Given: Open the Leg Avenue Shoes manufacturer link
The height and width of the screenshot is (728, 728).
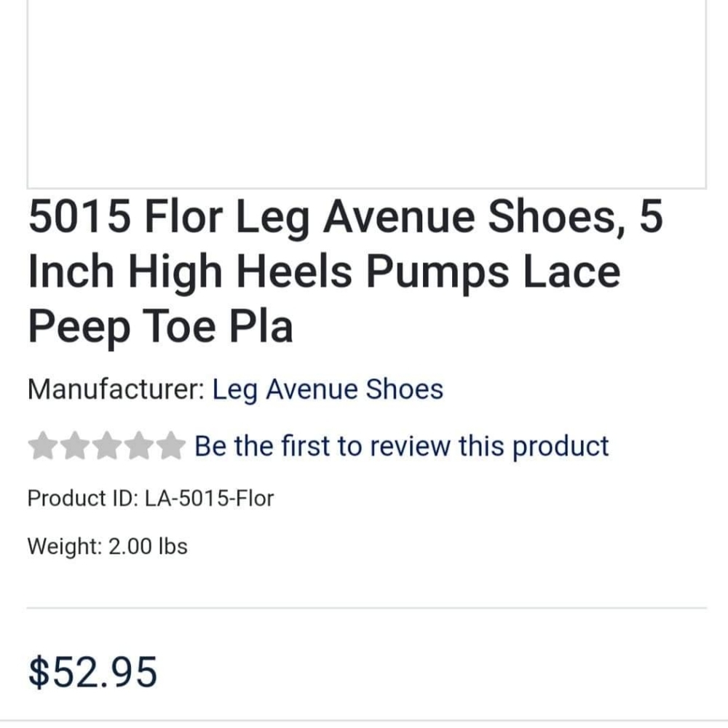Looking at the screenshot, I should coord(327,389).
